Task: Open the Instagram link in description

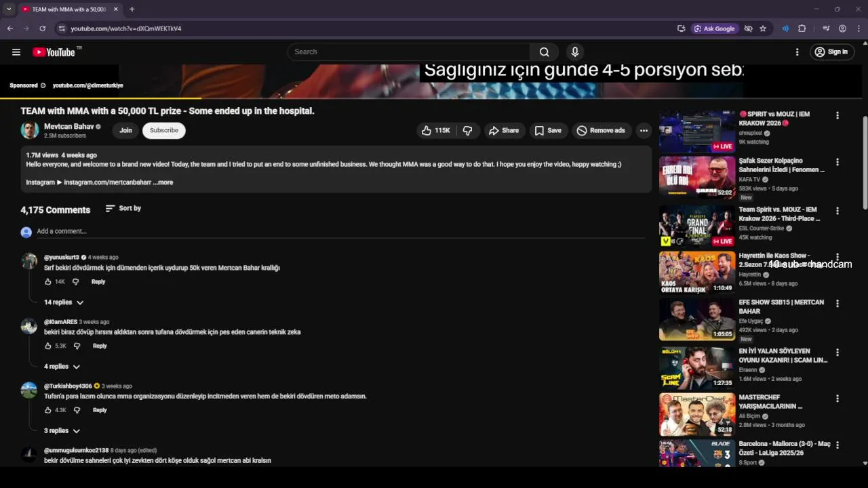Action: tap(107, 182)
